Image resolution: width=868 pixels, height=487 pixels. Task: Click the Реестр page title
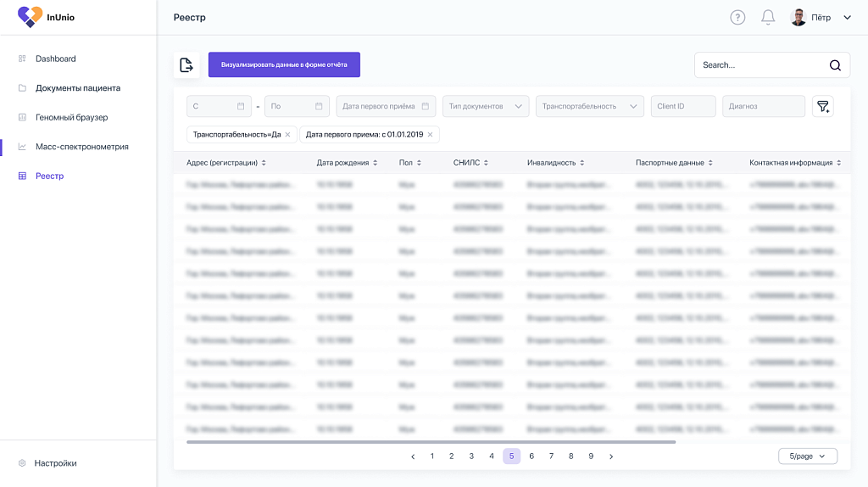coord(189,17)
